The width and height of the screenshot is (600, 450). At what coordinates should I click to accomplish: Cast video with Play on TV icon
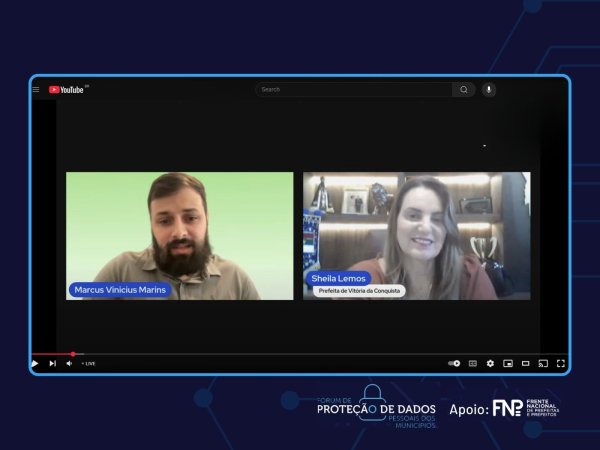(543, 363)
